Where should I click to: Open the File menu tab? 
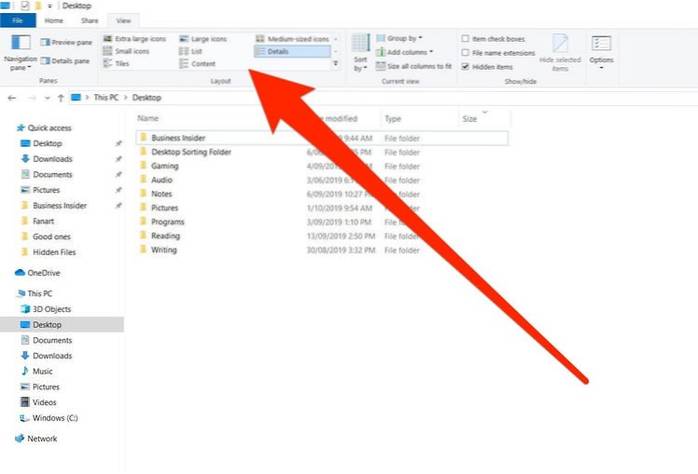(18, 20)
